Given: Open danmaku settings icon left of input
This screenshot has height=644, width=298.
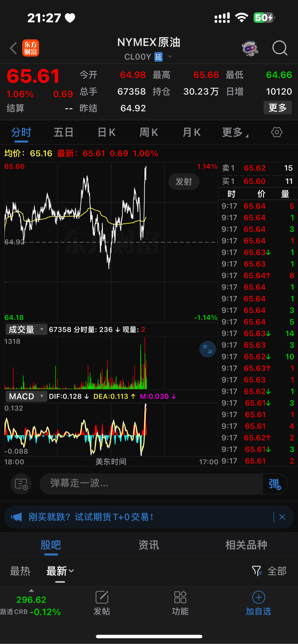Looking at the screenshot, I should click(x=21, y=484).
